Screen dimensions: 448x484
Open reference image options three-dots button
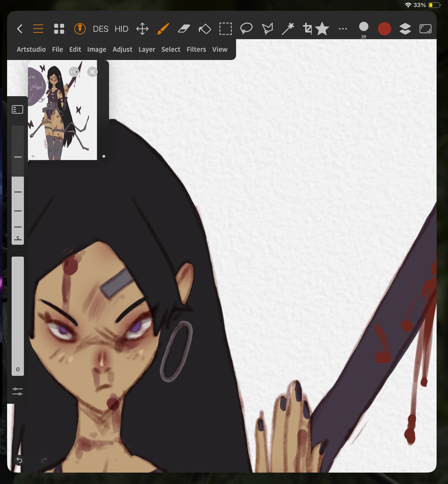tap(74, 72)
